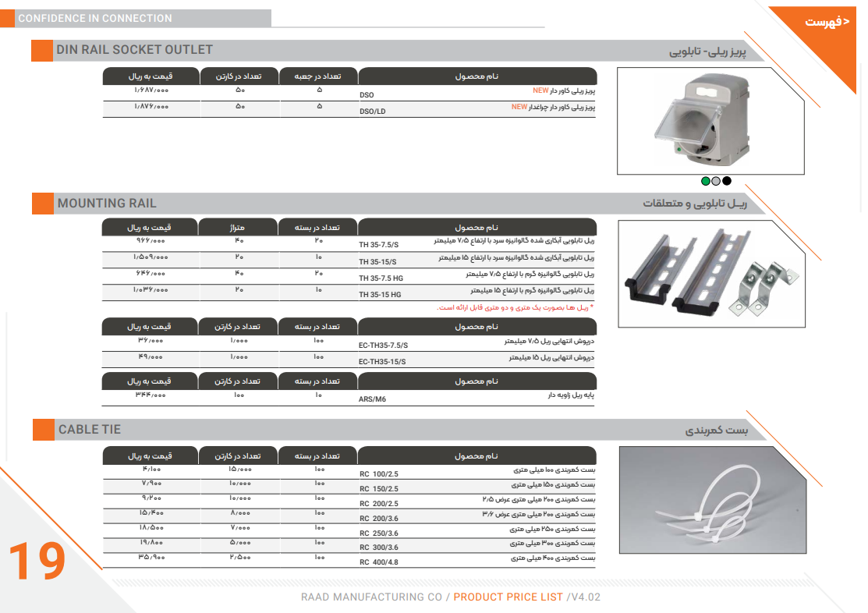Select the black color dot under socket image
Viewport: 868px width, 613px height.
[x=727, y=181]
